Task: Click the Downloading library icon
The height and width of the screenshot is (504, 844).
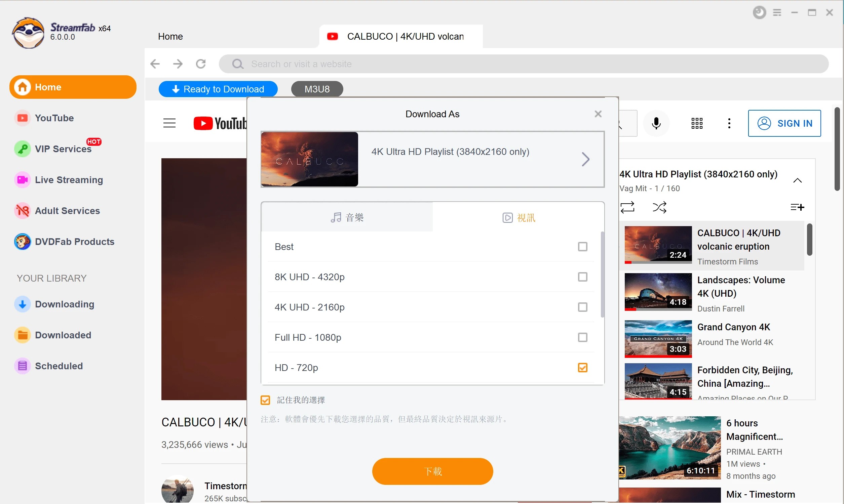Action: coord(22,304)
